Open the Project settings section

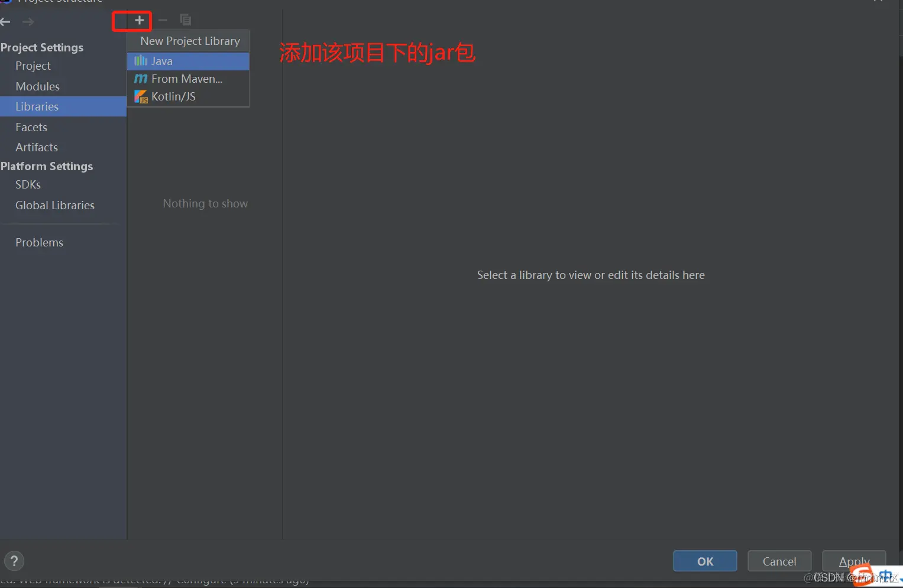pyautogui.click(x=33, y=66)
